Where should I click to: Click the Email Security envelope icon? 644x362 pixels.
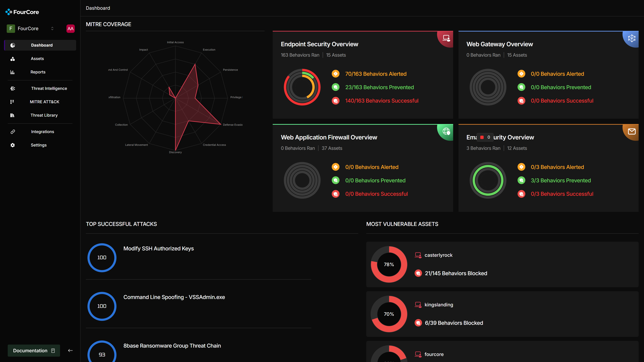coord(631,131)
